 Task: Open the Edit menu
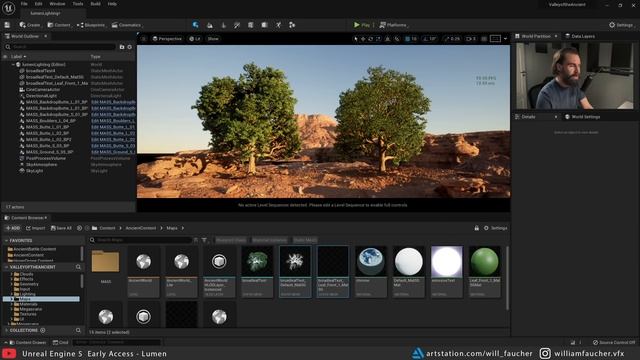[x=38, y=4]
